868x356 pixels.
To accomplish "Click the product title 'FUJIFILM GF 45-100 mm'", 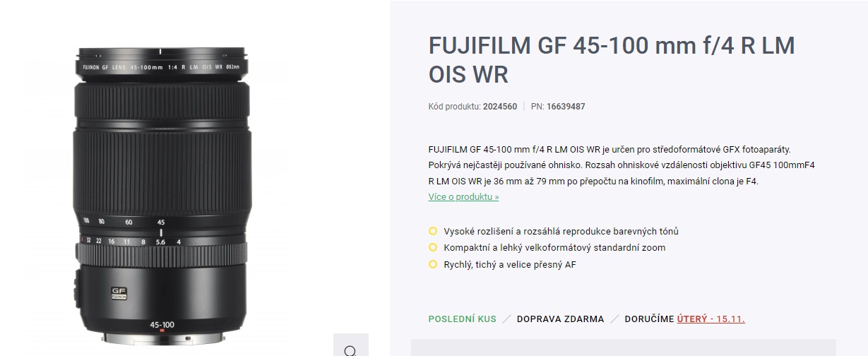I will tap(612, 60).
